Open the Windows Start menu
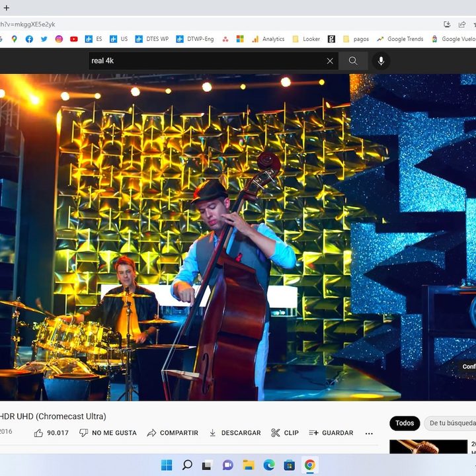This screenshot has height=476, width=476. [167, 465]
